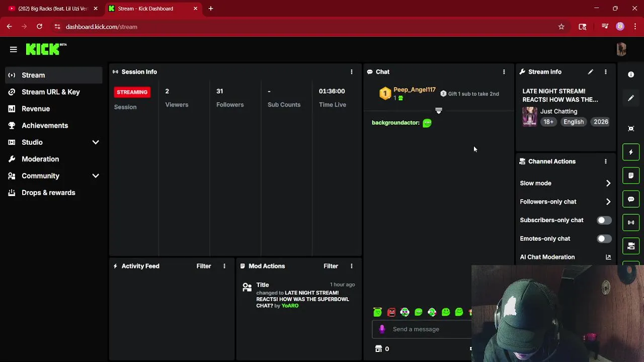Click the Just Chatting category thumbnail

tap(530, 117)
